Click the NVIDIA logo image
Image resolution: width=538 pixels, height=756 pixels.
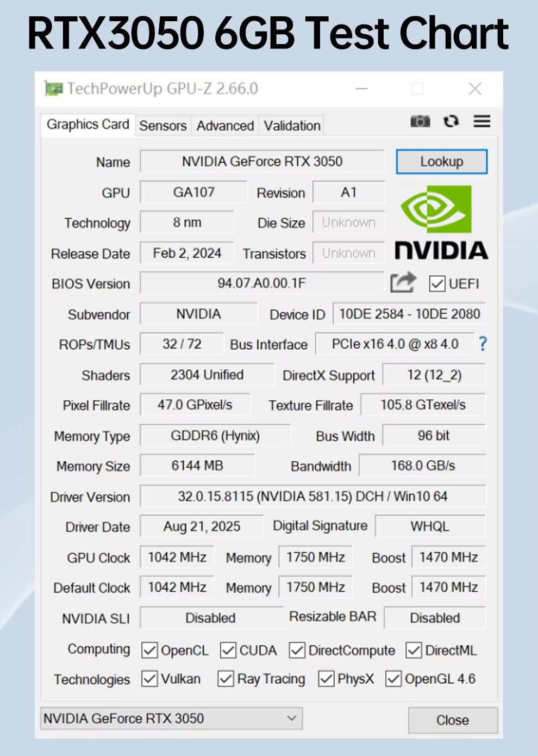tap(441, 222)
